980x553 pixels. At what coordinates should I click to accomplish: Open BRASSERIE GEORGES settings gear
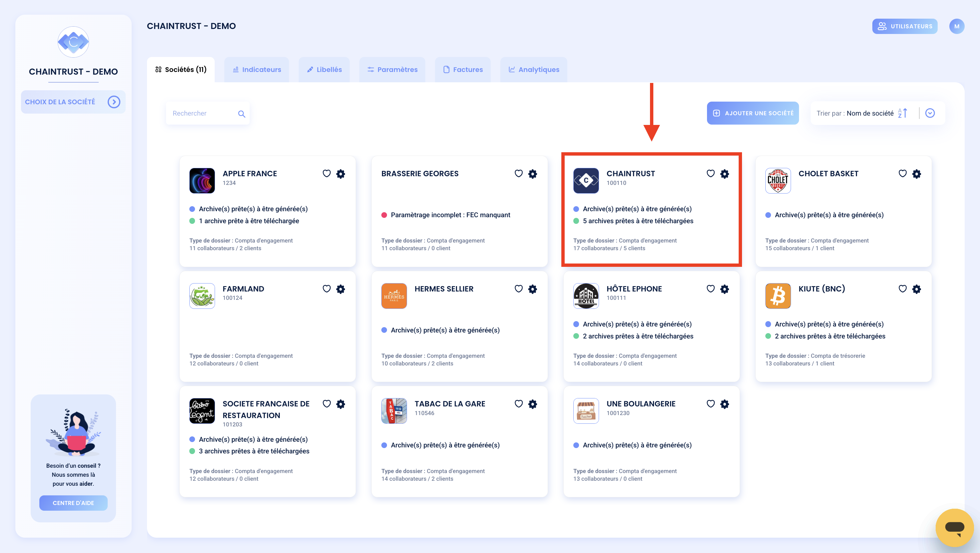point(533,174)
